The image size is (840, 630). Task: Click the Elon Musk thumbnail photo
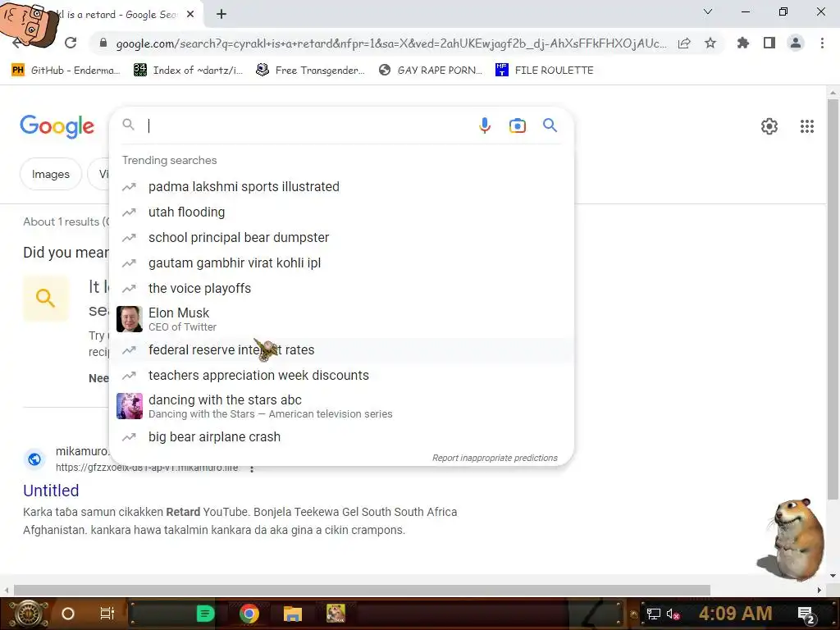(129, 319)
